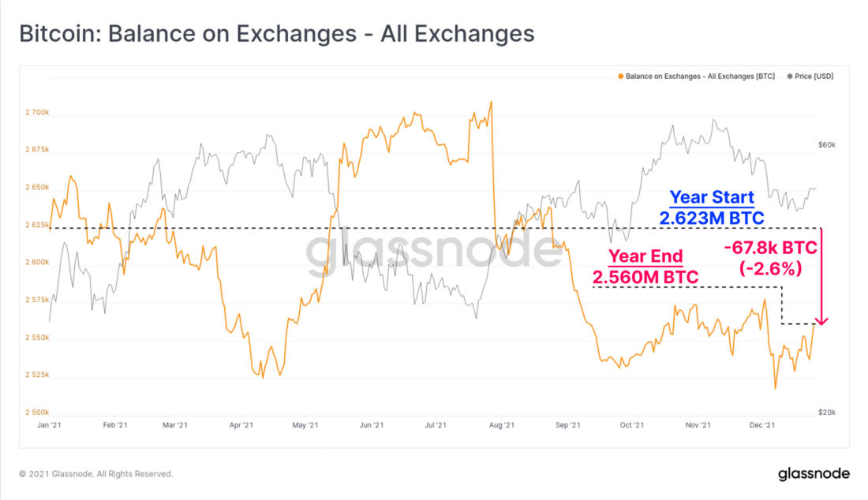Click the Dec '21 x-axis marker
This screenshot has width=868, height=500.
pos(762,425)
